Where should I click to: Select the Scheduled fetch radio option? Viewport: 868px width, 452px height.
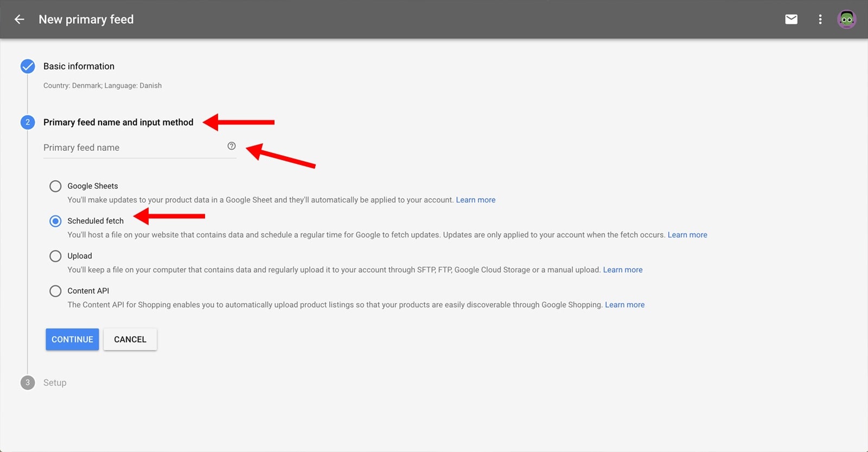click(x=55, y=221)
